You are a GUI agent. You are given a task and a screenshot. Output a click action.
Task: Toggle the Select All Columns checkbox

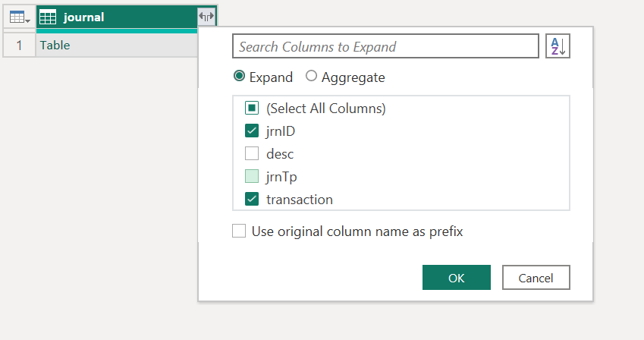point(253,109)
